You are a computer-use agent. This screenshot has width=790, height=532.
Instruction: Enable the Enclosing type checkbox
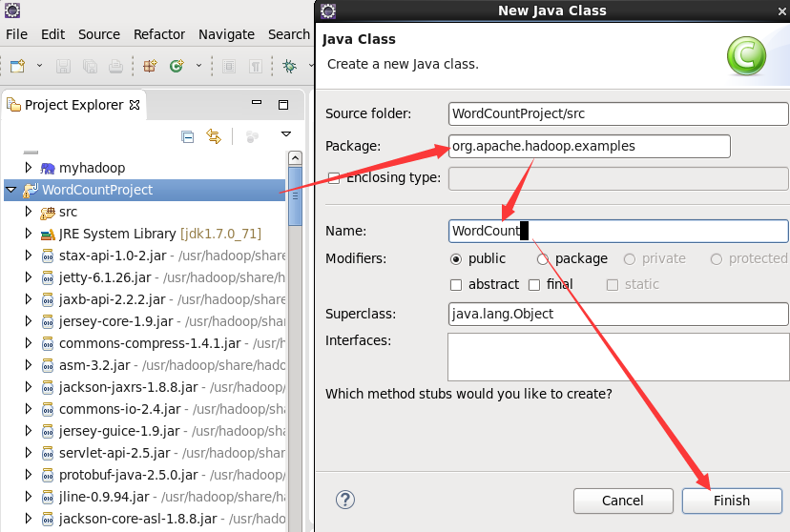click(x=334, y=177)
